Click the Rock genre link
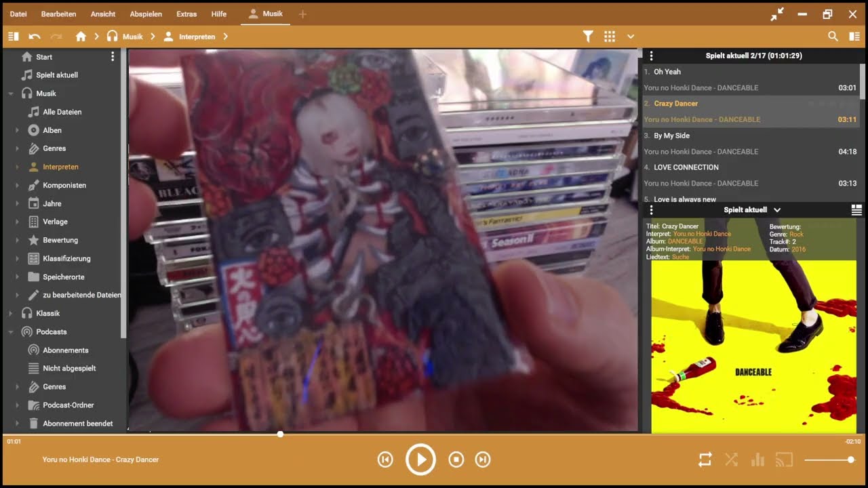 [x=796, y=234]
